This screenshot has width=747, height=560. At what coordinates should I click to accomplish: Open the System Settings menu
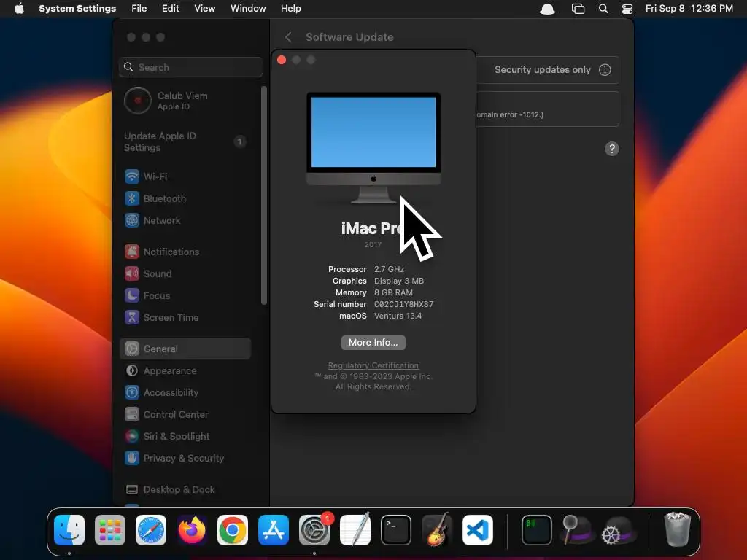coord(77,9)
